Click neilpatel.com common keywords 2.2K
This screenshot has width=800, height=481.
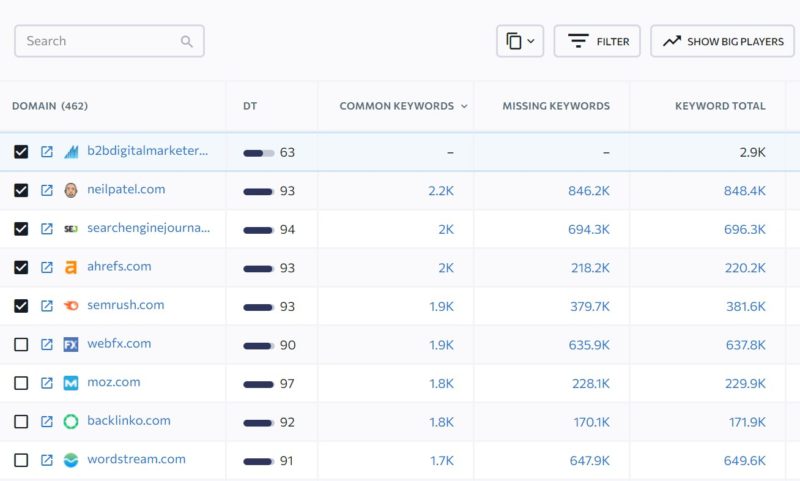click(x=441, y=191)
